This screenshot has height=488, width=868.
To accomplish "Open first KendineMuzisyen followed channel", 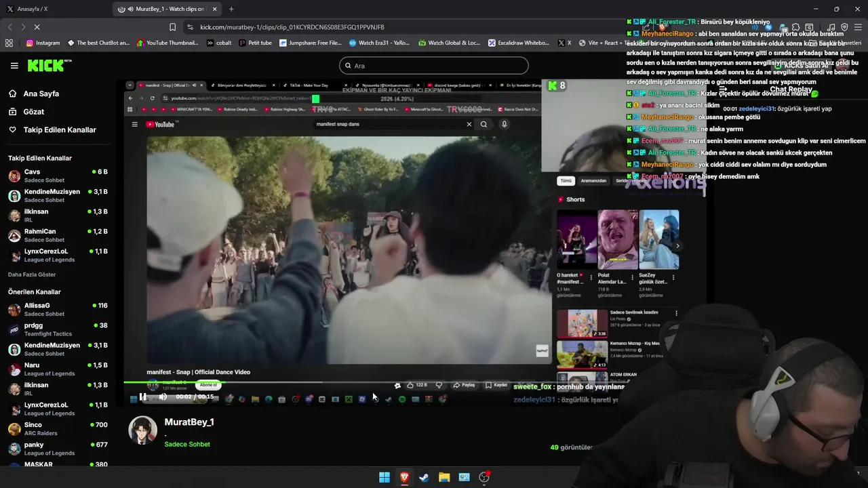I will click(58, 196).
